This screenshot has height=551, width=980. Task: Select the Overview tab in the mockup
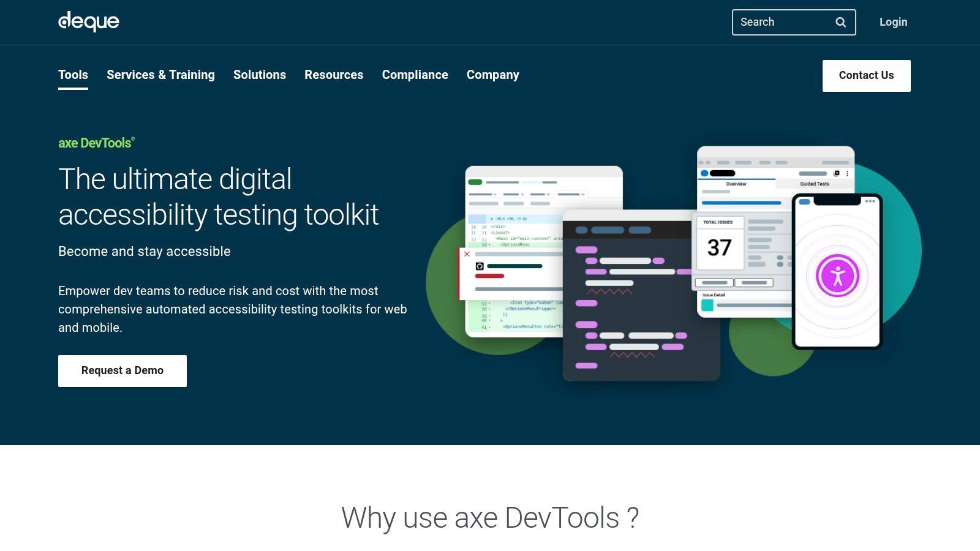(737, 184)
